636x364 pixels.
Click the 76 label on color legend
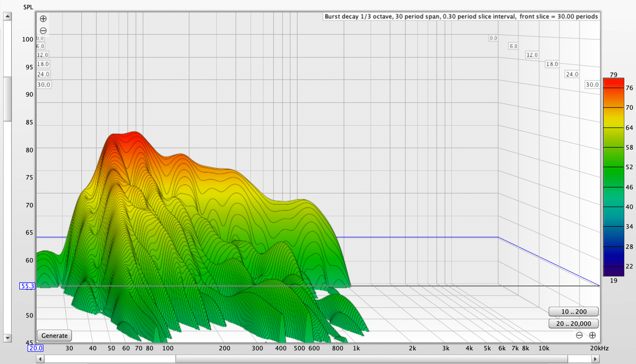point(629,88)
